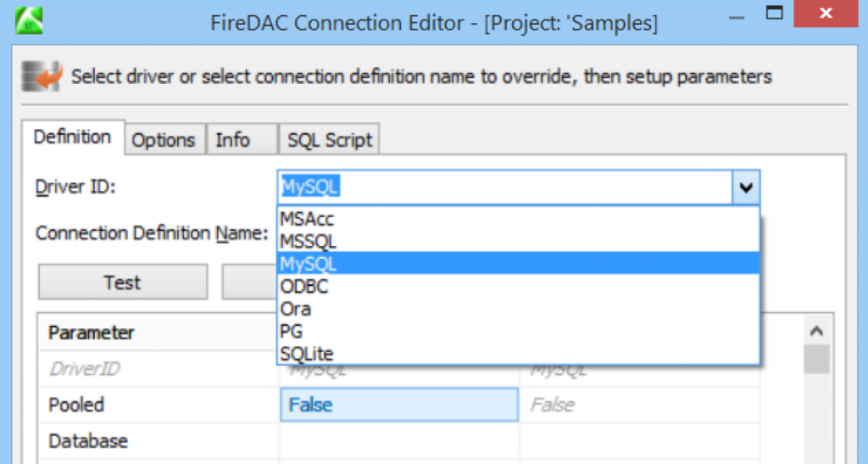Screen dimensions: 868x464
Task: Click the parameter grid scrollbar up arrow
Action: (x=816, y=332)
